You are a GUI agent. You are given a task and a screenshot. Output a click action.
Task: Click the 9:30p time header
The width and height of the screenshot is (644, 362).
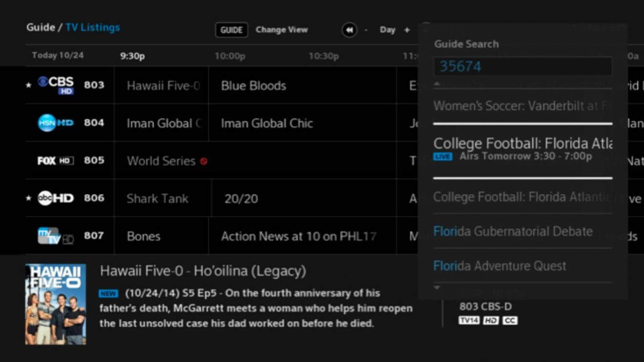(133, 56)
